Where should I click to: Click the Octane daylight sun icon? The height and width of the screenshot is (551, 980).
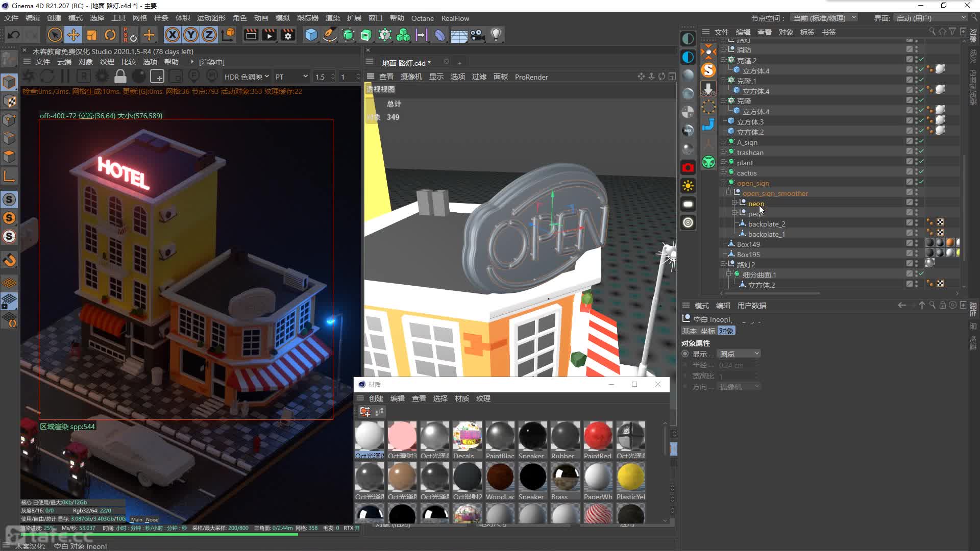pos(688,186)
